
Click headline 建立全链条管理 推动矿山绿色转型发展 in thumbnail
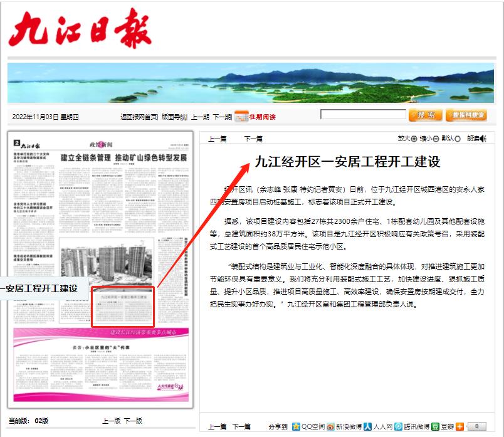coord(123,157)
